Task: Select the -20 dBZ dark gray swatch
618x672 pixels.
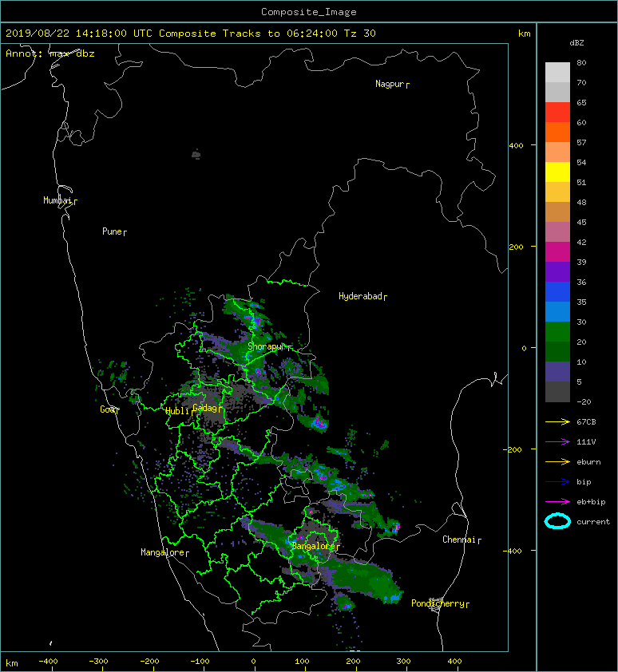Action: [x=557, y=392]
